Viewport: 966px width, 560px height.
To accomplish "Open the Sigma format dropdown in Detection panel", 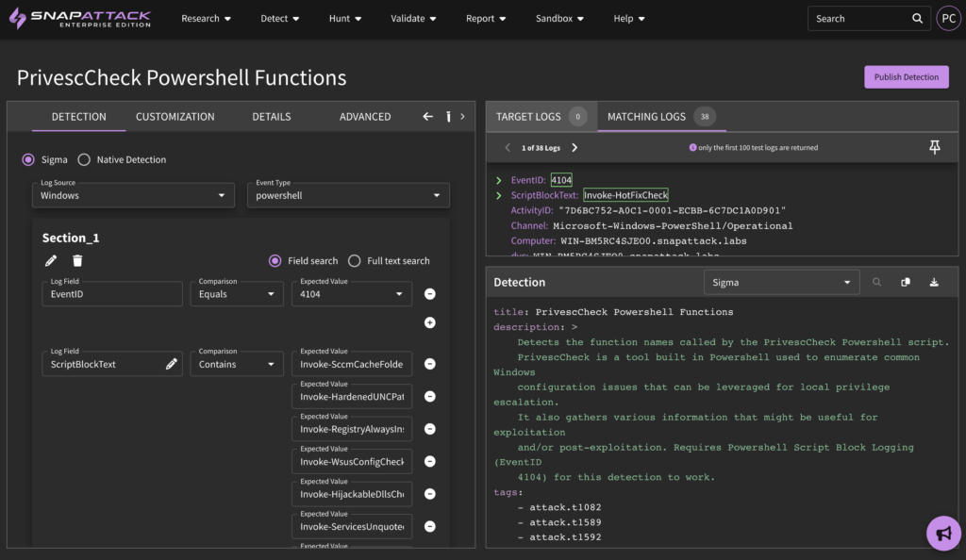I will [781, 283].
